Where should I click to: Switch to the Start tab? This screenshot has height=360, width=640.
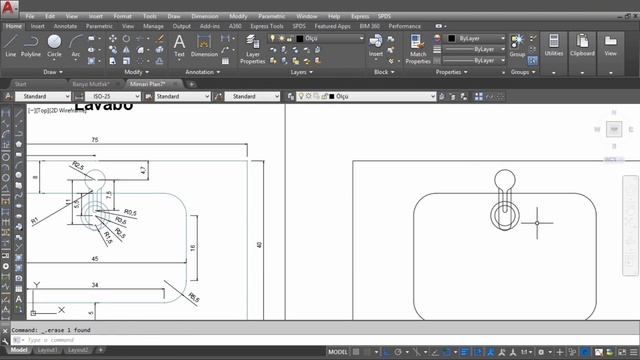[20, 84]
